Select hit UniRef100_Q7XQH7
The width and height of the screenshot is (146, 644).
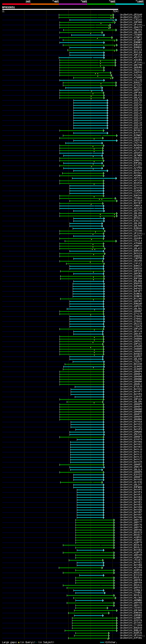[131, 40]
